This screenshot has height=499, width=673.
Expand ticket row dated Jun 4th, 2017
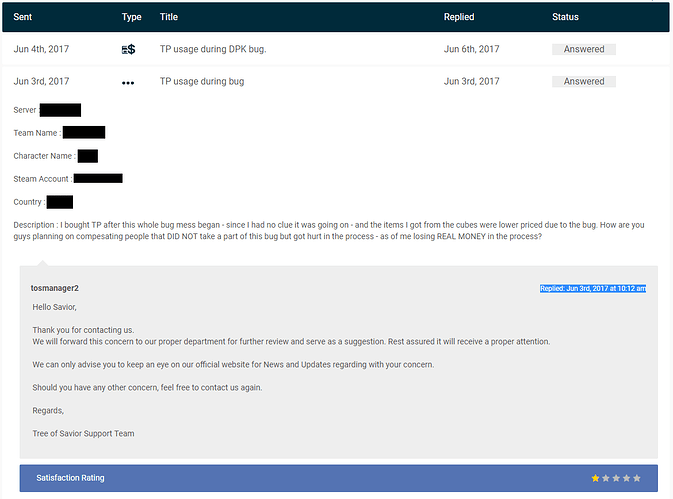coord(42,49)
